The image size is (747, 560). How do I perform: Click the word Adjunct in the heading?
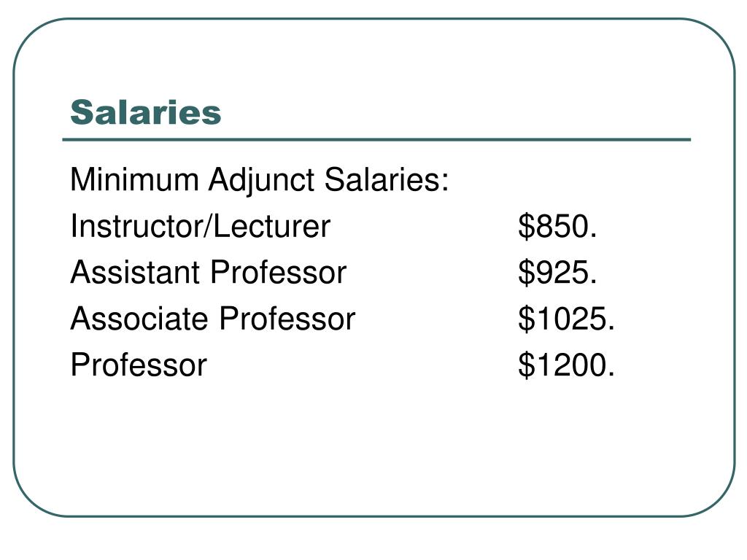pos(261,182)
